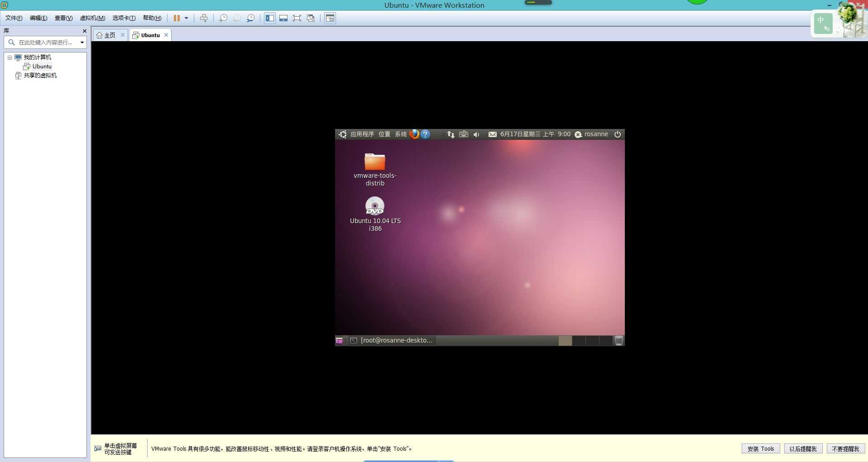Select Ubuntu in the library tree

coord(42,66)
